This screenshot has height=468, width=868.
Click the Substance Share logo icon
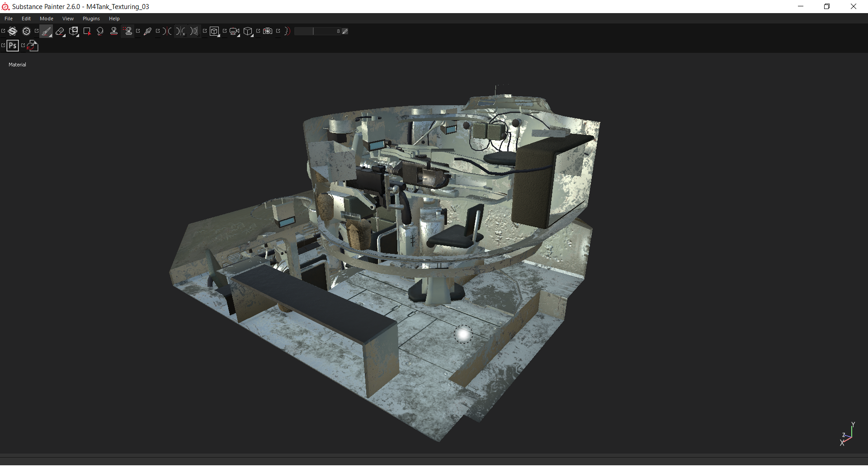13,31
